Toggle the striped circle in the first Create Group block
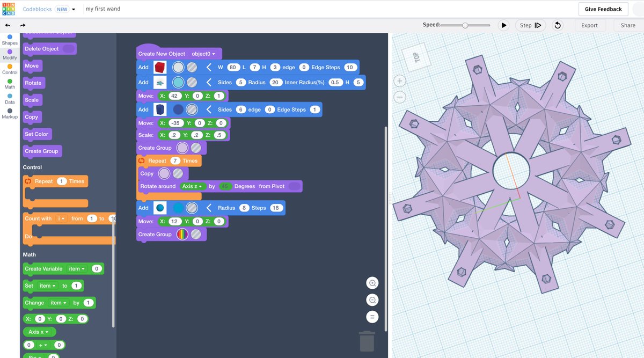Screen dimensions: 644x358 [196, 148]
